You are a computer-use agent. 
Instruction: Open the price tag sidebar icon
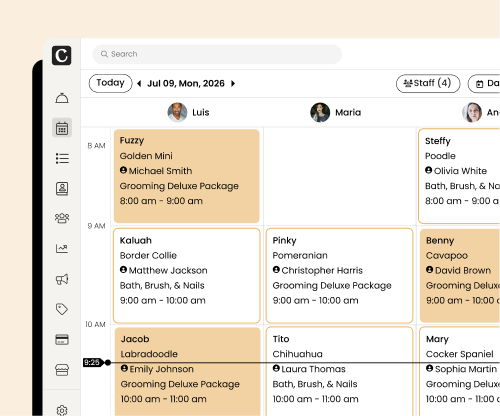tap(62, 309)
